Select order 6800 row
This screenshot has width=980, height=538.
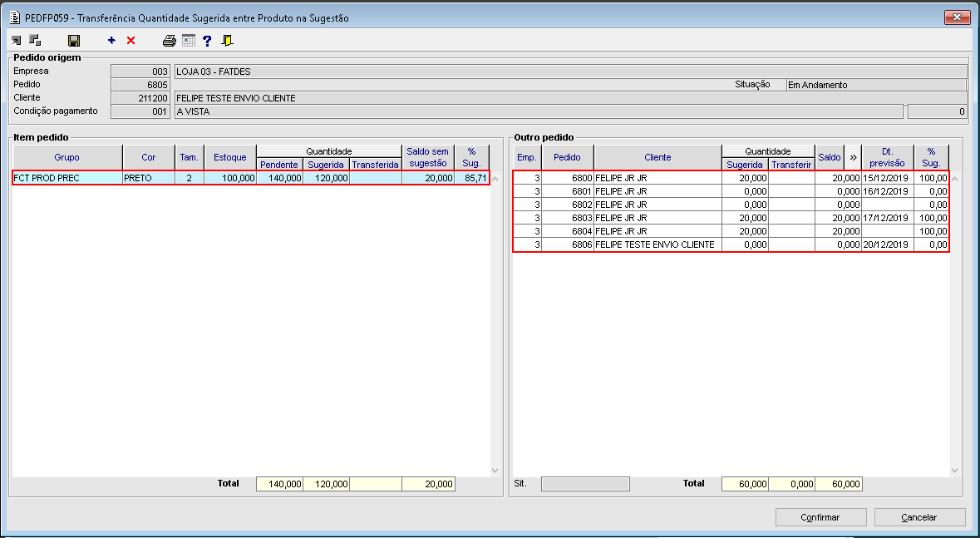[731, 178]
